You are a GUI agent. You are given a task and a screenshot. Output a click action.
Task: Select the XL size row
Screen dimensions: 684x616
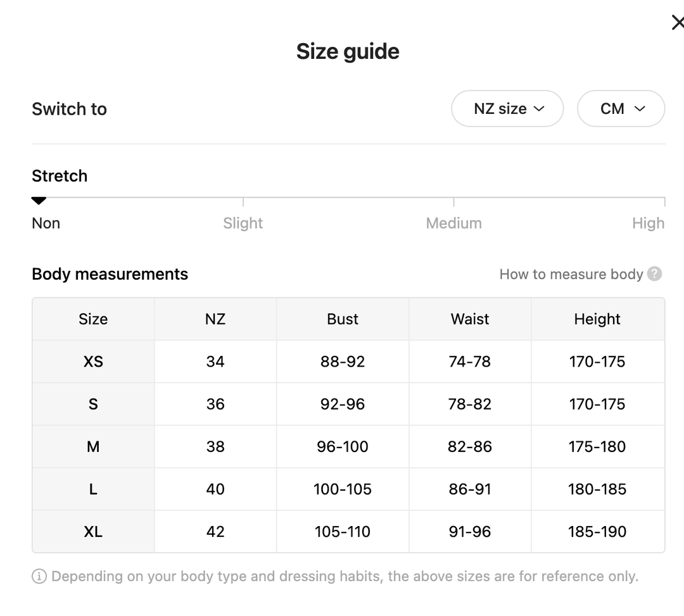pos(93,531)
